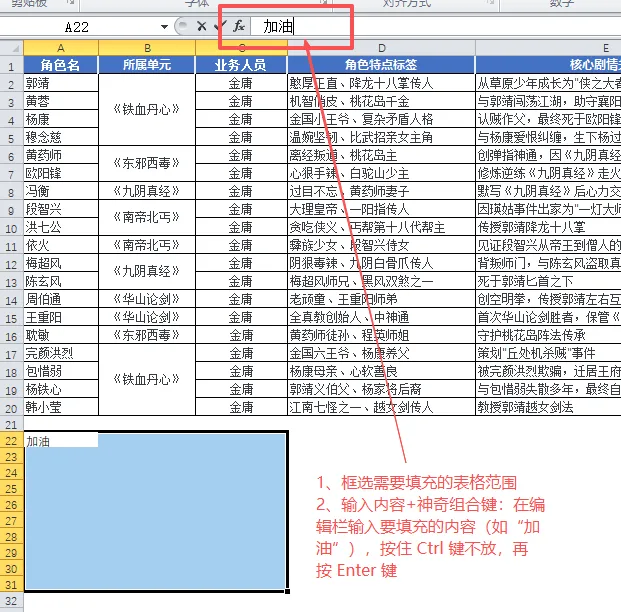Select row 21 header
621x612 pixels.
(x=11, y=425)
